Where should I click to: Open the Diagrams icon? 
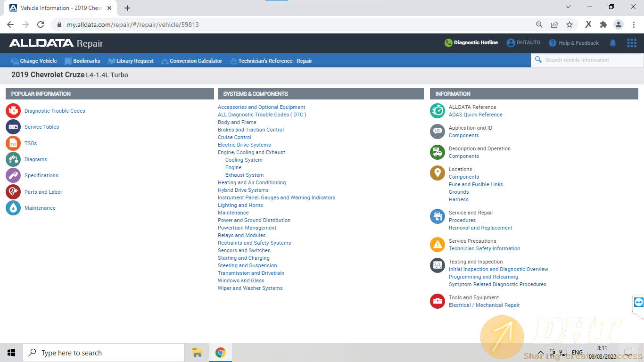tap(13, 159)
